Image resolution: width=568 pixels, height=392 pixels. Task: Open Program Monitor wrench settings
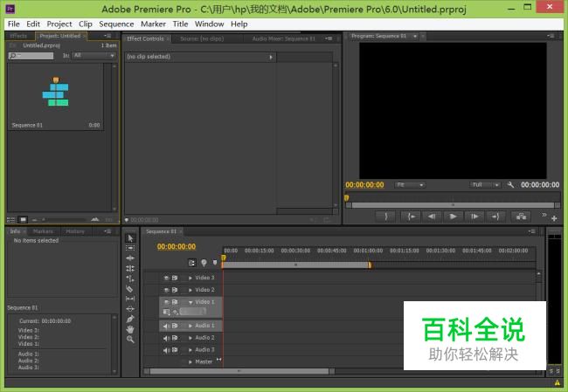[511, 185]
